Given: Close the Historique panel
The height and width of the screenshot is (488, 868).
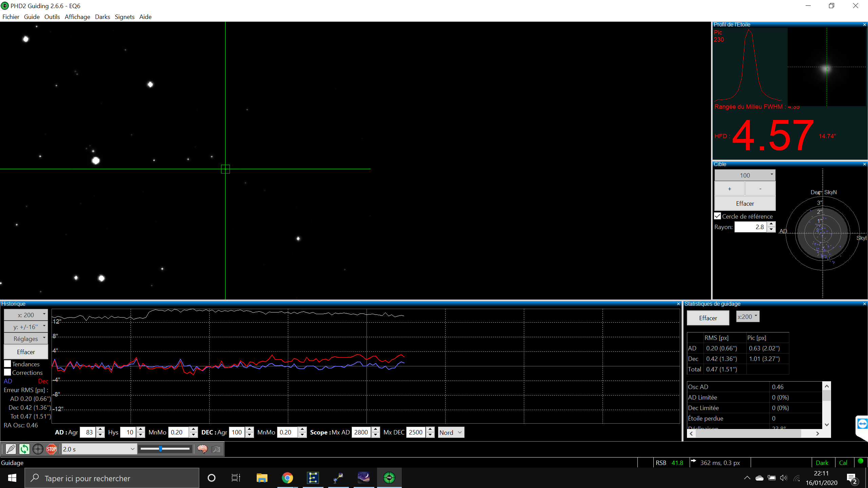Looking at the screenshot, I should (678, 304).
